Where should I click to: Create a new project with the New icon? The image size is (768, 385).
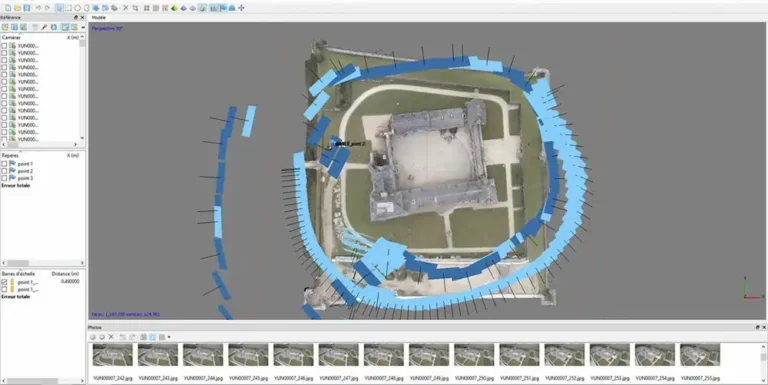[8, 8]
